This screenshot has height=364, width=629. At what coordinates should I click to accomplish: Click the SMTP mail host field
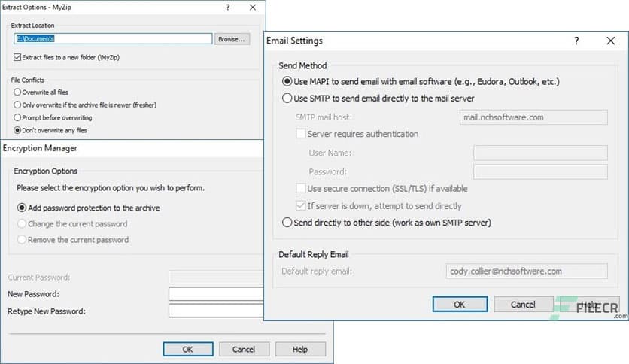click(533, 117)
